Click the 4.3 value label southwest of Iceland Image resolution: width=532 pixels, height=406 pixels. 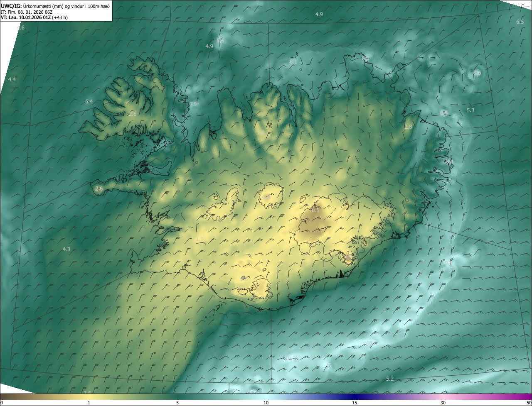tap(66, 249)
